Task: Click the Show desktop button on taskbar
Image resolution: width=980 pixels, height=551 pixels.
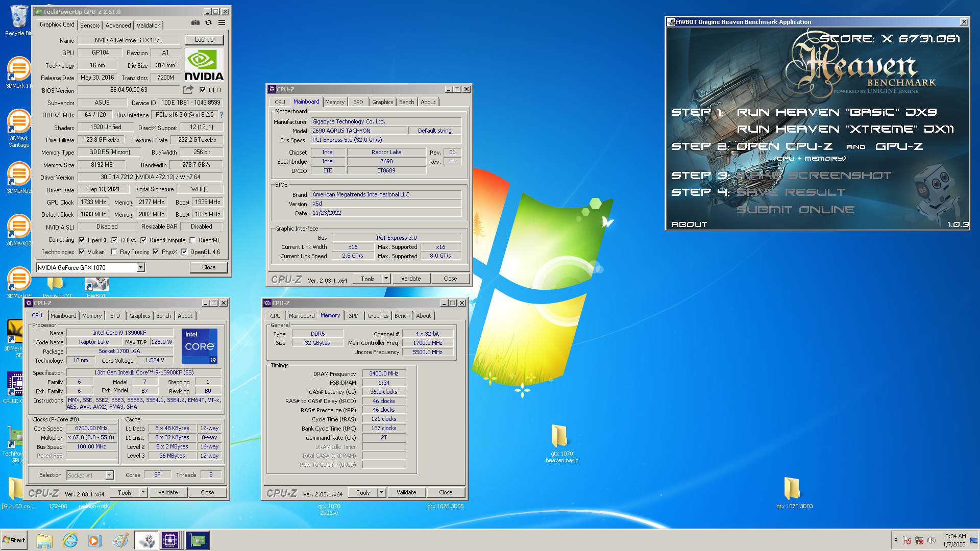Action: click(x=974, y=540)
